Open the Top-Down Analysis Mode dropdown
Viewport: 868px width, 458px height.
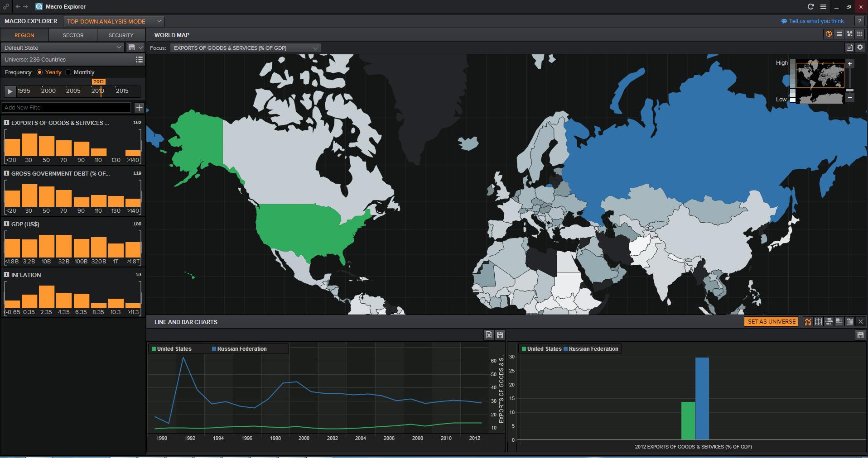coord(114,21)
